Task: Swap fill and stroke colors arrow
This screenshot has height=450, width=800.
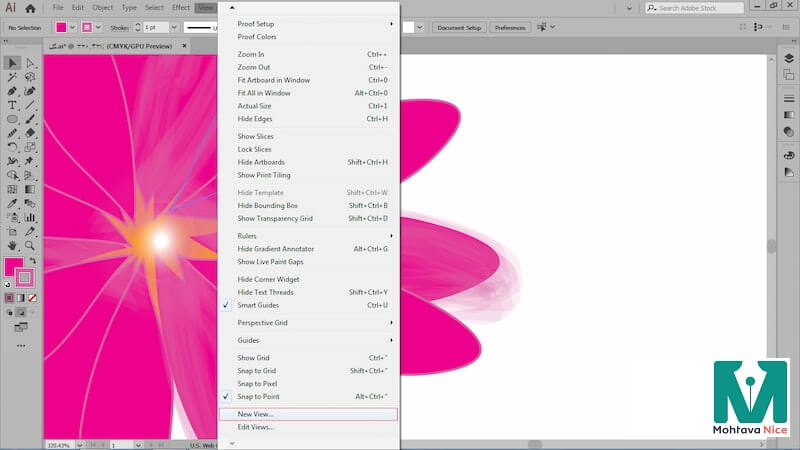Action: click(x=33, y=261)
